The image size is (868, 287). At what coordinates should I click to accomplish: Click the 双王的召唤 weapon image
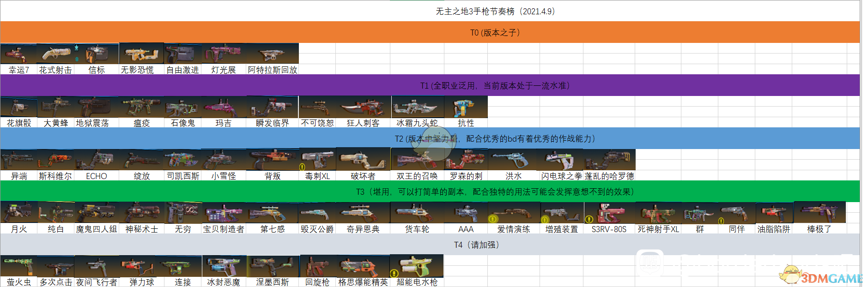click(418, 160)
